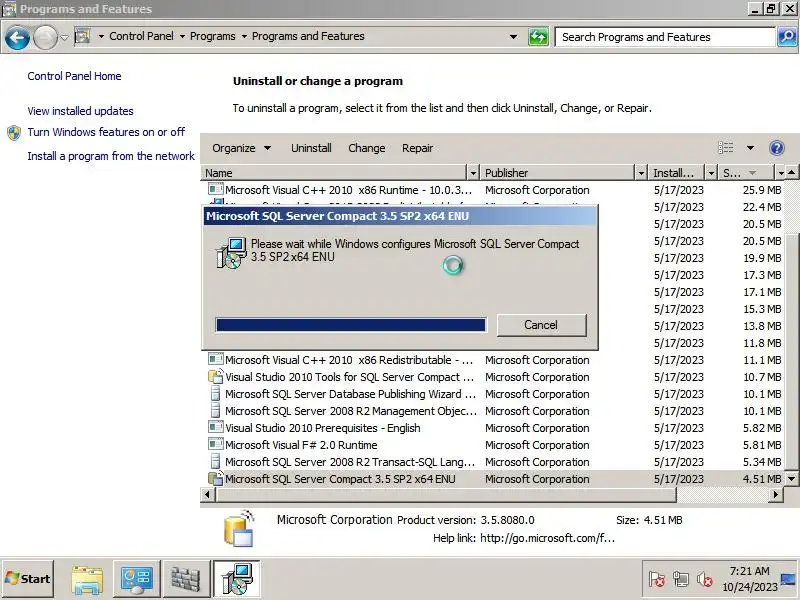
Task: Open Turn Windows features on or off
Action: click(x=106, y=132)
